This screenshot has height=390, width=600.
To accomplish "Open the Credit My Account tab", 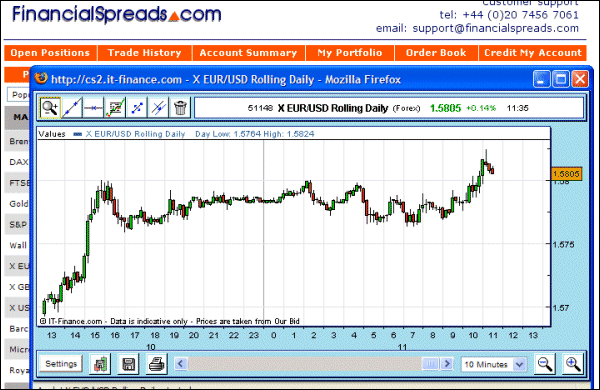I will 533,53.
